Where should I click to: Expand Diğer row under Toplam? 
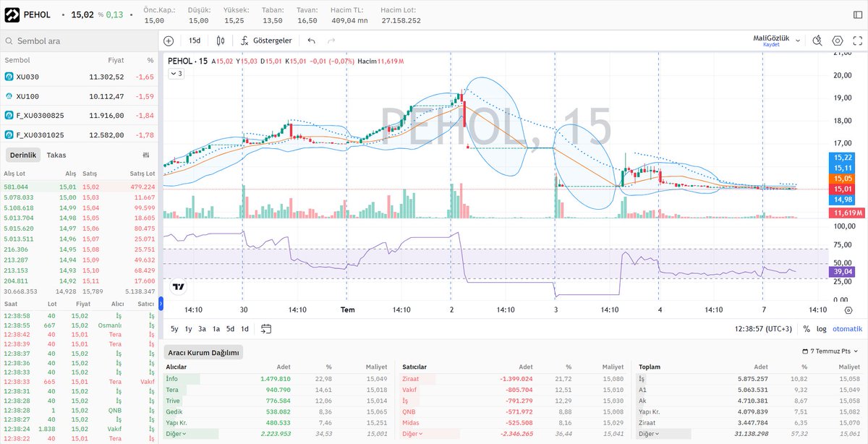pos(650,434)
